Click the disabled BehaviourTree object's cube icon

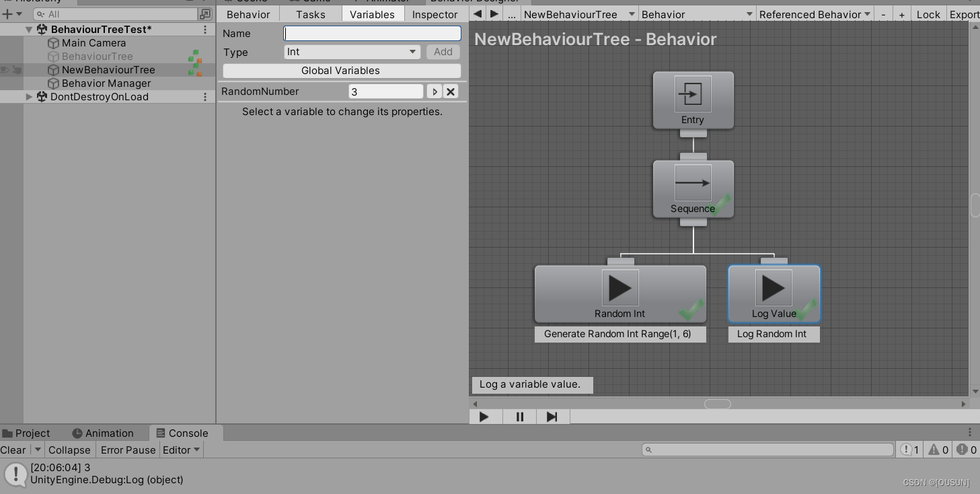pyautogui.click(x=54, y=57)
